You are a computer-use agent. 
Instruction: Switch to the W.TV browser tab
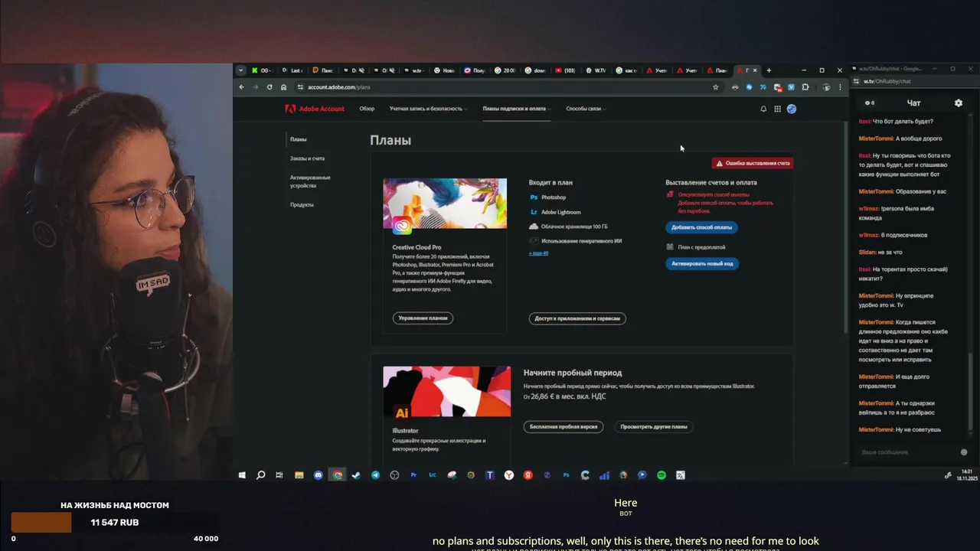click(596, 70)
